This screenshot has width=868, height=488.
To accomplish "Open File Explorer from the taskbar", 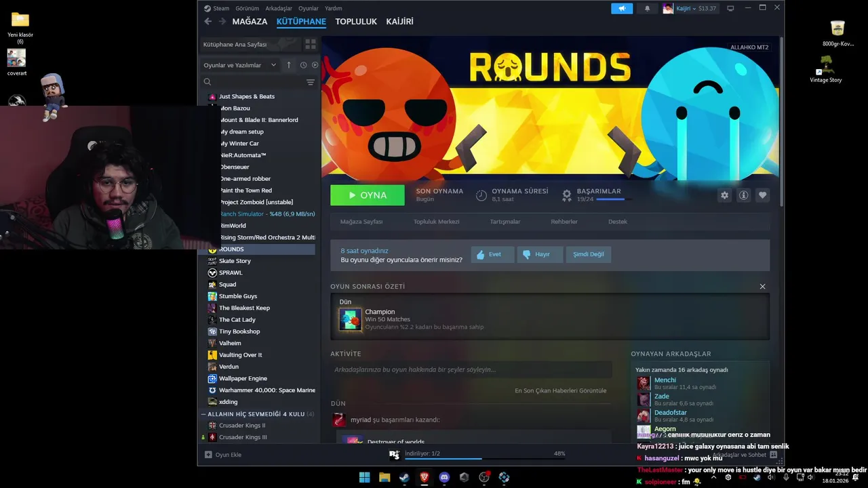I will point(384,477).
